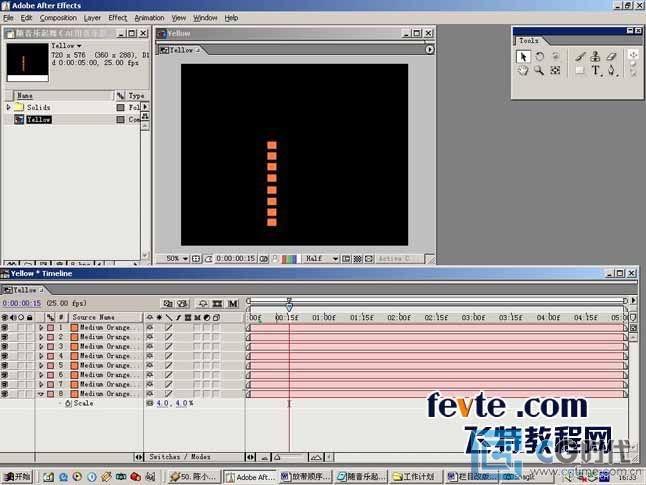Click the Windows Start button
The width and height of the screenshot is (646, 485).
tap(17, 477)
